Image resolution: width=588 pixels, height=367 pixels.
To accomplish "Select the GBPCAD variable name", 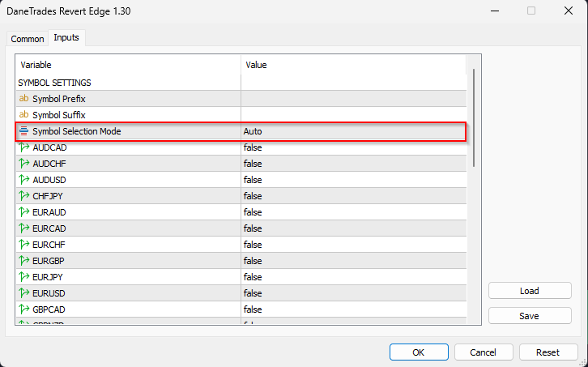I will pos(49,309).
